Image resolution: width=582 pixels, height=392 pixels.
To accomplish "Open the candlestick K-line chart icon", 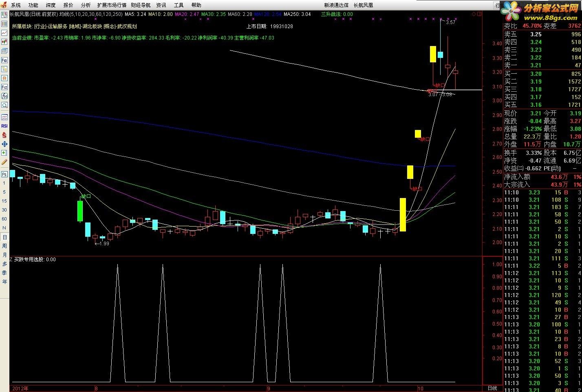I will (4, 42).
